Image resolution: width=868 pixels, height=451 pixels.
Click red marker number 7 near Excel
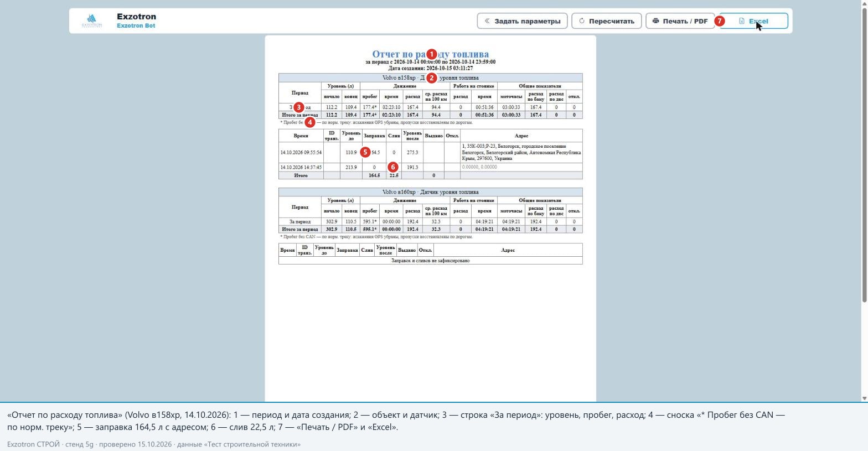click(x=720, y=21)
